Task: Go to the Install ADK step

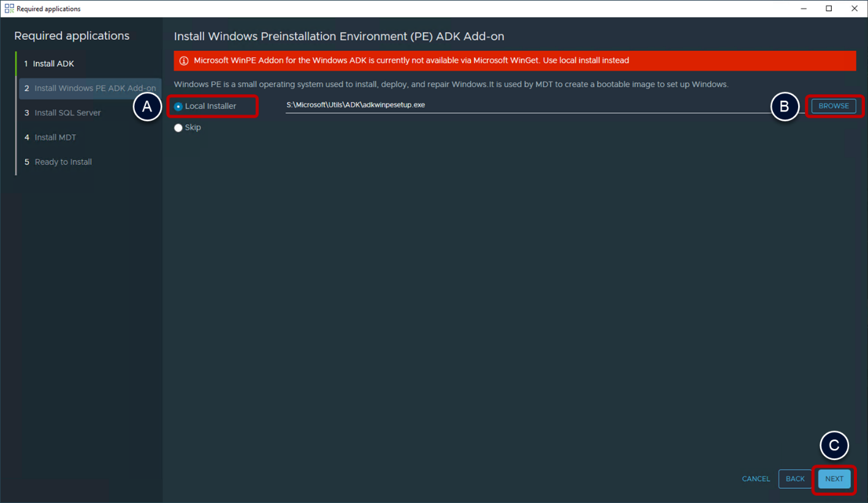Action: click(53, 64)
